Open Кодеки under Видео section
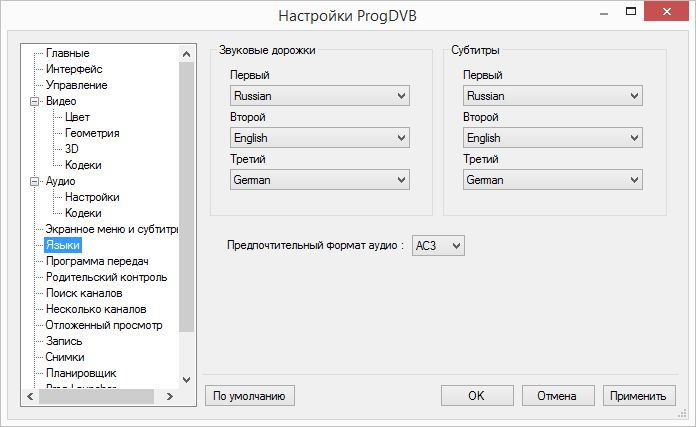 click(82, 165)
